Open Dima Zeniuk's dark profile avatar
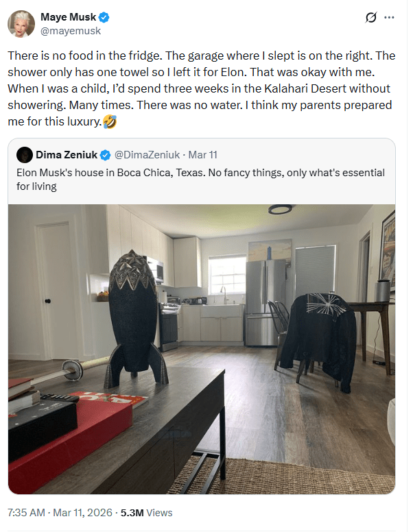 pyautogui.click(x=25, y=155)
